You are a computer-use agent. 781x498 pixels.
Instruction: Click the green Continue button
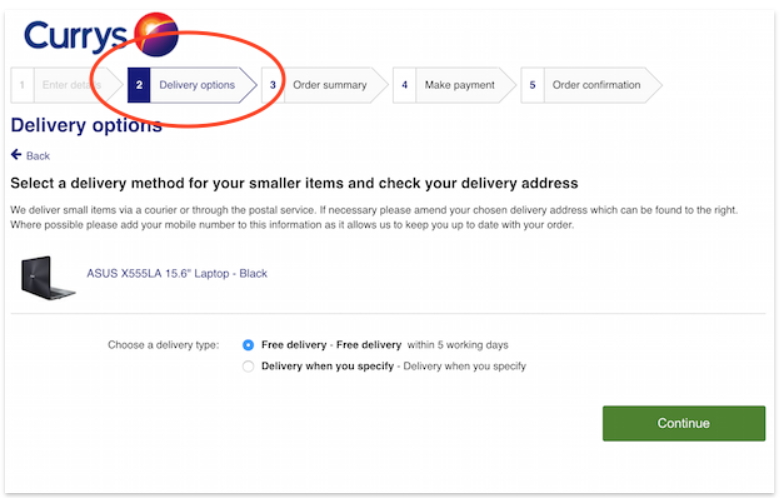[x=684, y=423]
